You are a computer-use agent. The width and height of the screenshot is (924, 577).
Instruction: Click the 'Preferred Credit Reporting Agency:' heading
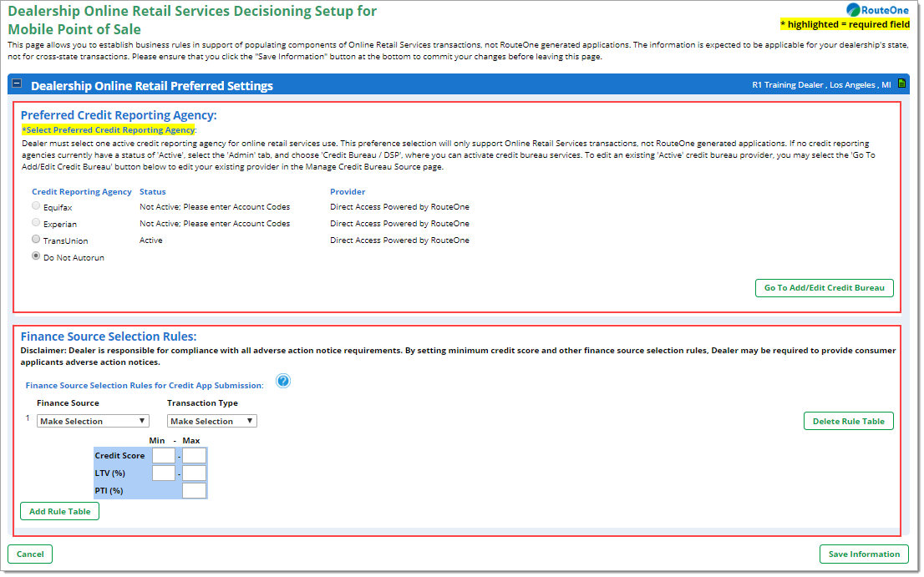(119, 115)
